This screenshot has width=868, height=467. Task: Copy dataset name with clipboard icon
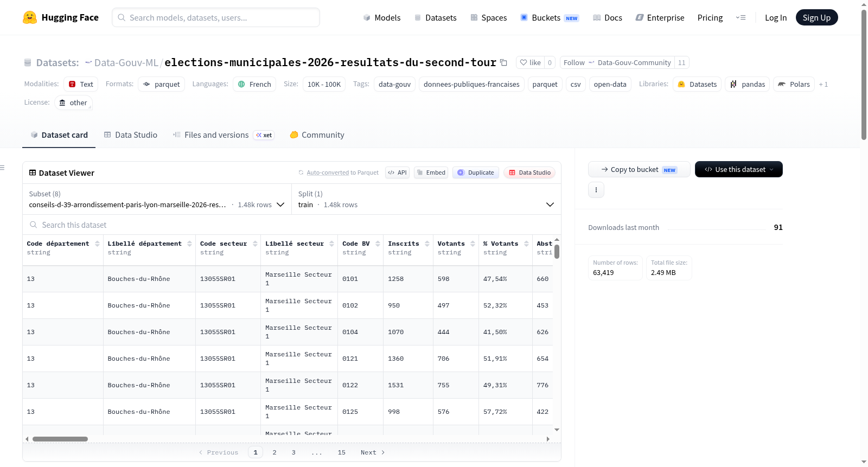(x=503, y=62)
